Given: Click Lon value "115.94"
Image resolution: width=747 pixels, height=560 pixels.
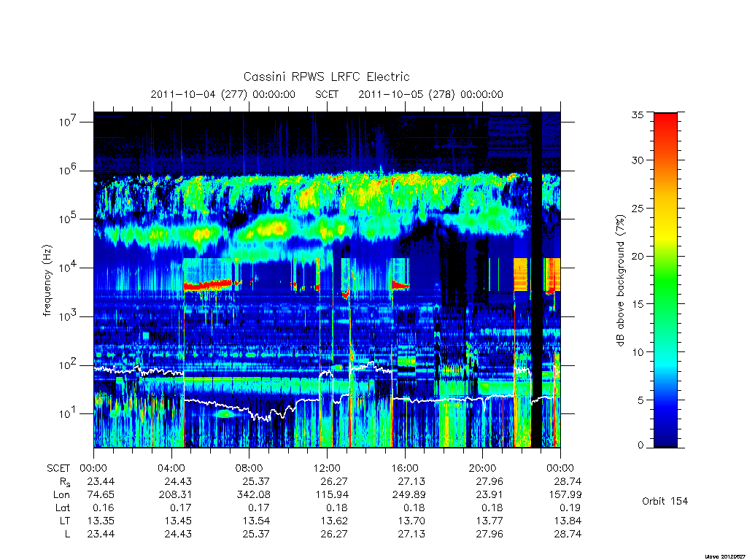Looking at the screenshot, I should 331,495.
